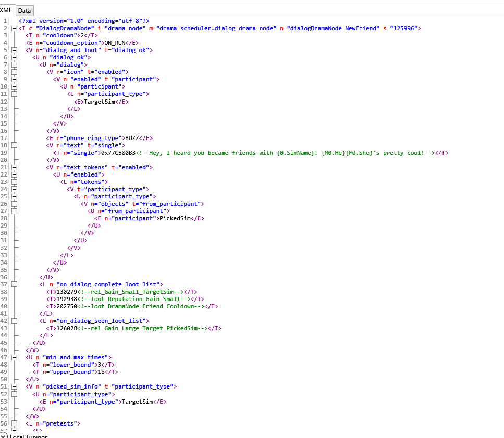Collapse the participant_type tuple on line 25
Image resolution: width=504 pixels, height=438 pixels.
[14, 196]
